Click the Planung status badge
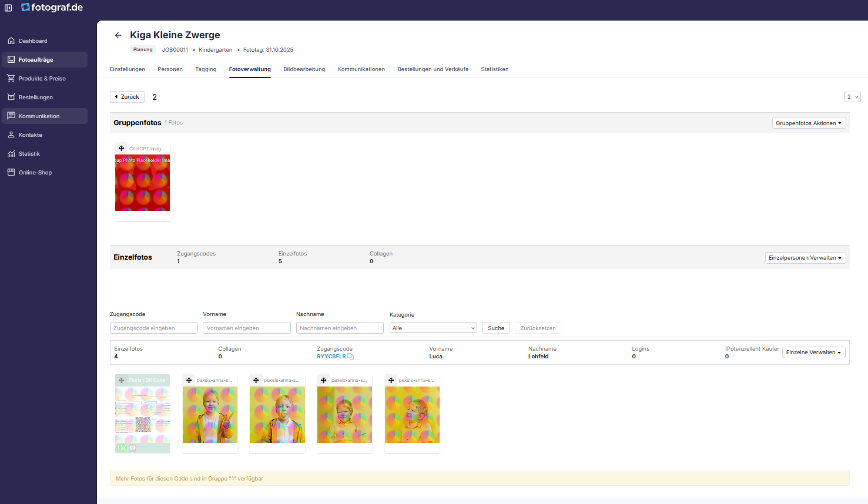The width and height of the screenshot is (868, 504). 143,50
